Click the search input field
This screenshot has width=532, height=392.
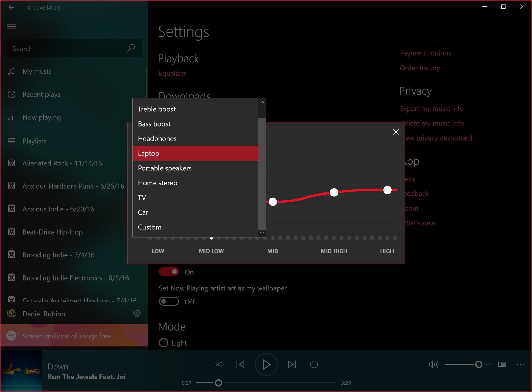73,48
